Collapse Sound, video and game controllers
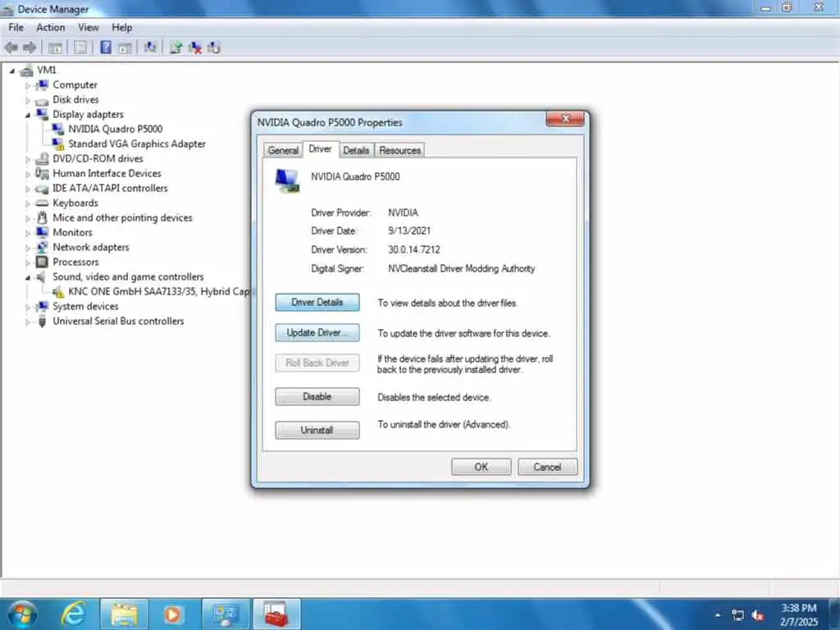Image resolution: width=840 pixels, height=630 pixels. click(x=27, y=277)
